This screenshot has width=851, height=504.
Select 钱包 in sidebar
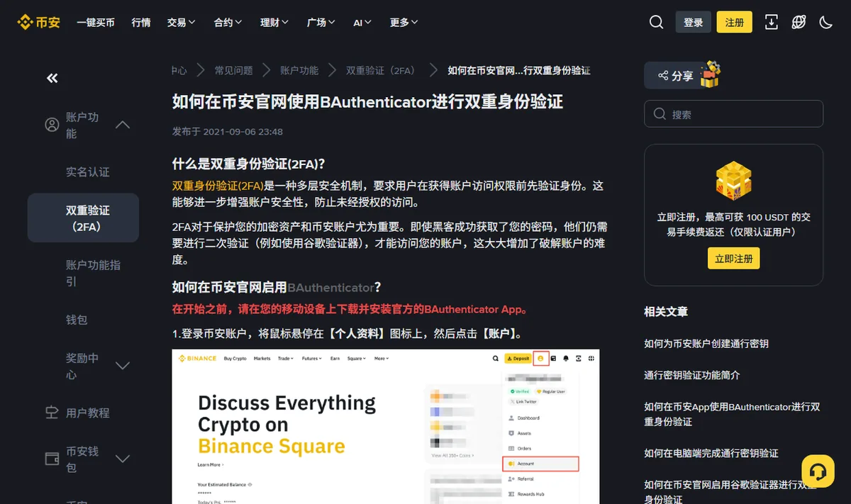77,320
